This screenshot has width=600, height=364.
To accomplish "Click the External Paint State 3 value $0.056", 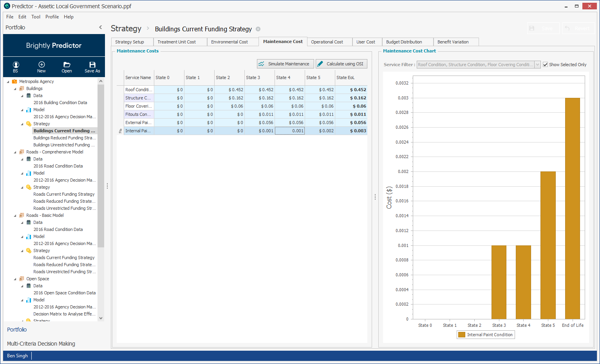I will coord(259,123).
